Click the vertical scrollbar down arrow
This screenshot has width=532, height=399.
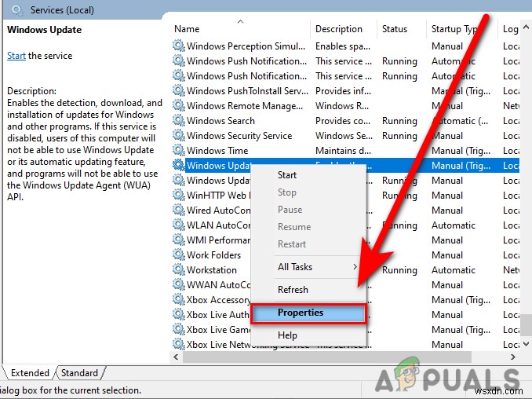tap(526, 344)
